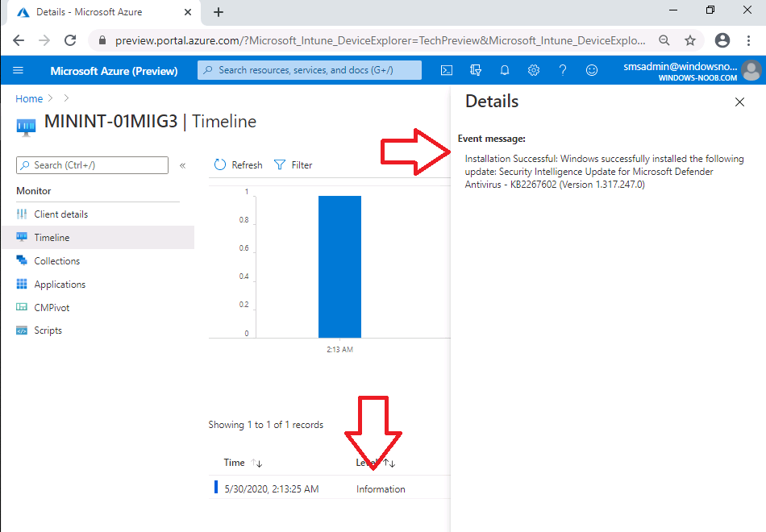Click the zoom magnifier in address bar
Screen dimensions: 766x532
(664, 40)
